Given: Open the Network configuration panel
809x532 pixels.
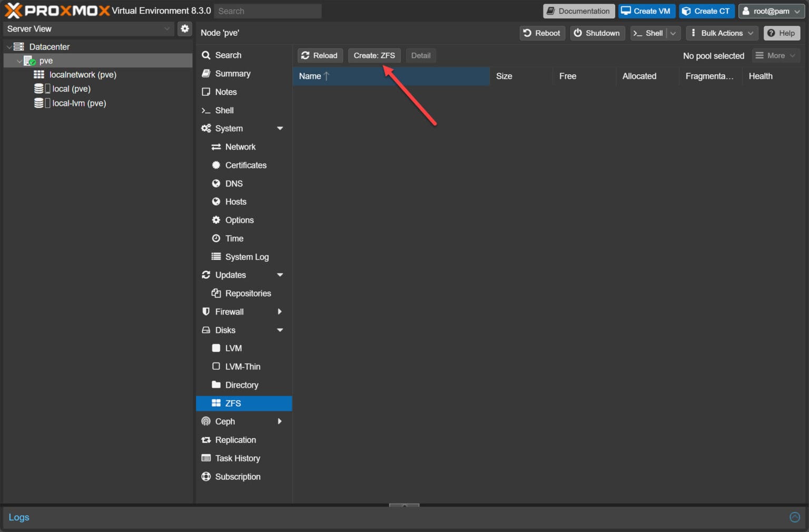Looking at the screenshot, I should click(x=240, y=146).
